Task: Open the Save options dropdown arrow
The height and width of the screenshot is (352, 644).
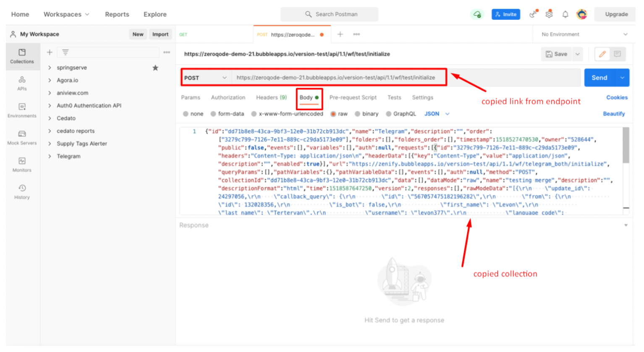Action: (x=577, y=54)
